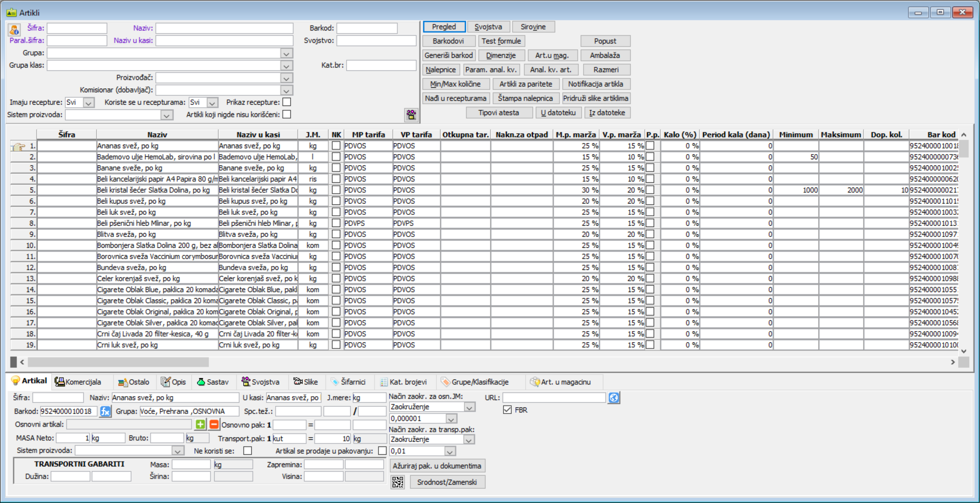Open the Ostalo tab
980x503 pixels.
pyautogui.click(x=134, y=382)
